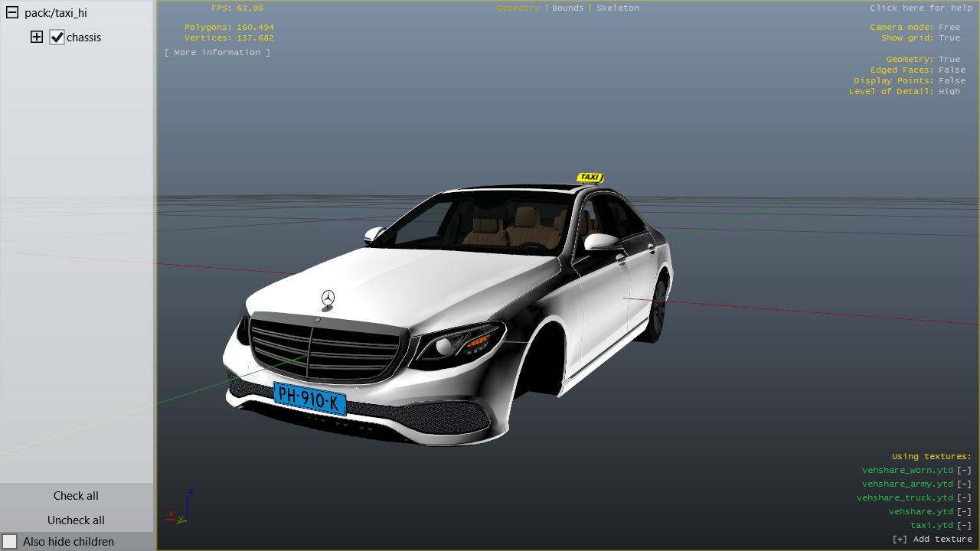Remove vehshare_army.ytd using its [-] icon
The image size is (980, 551).
(964, 484)
